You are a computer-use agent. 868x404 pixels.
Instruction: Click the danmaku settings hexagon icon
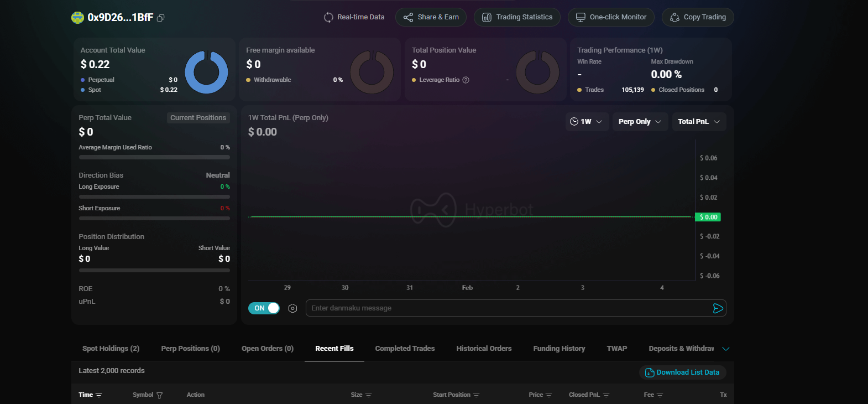click(293, 308)
